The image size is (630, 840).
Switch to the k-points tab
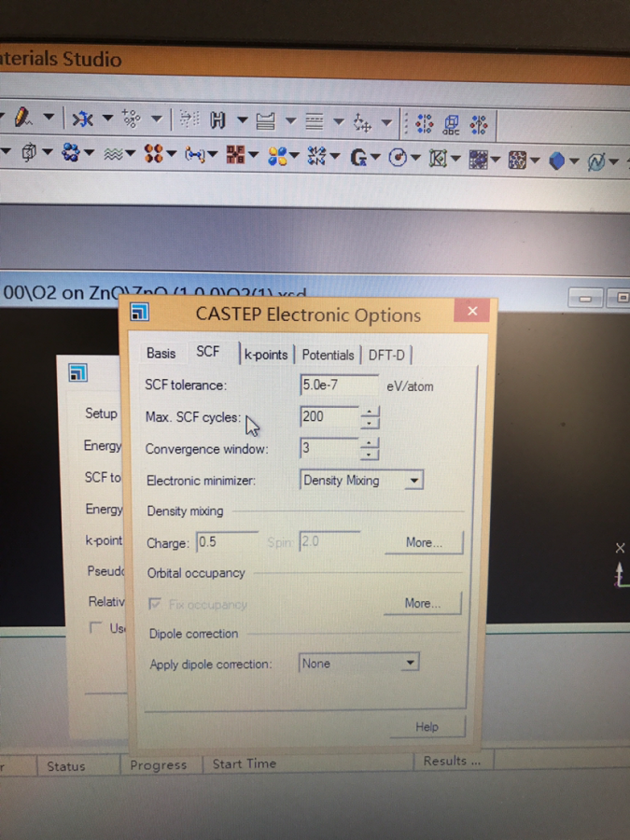pos(266,355)
